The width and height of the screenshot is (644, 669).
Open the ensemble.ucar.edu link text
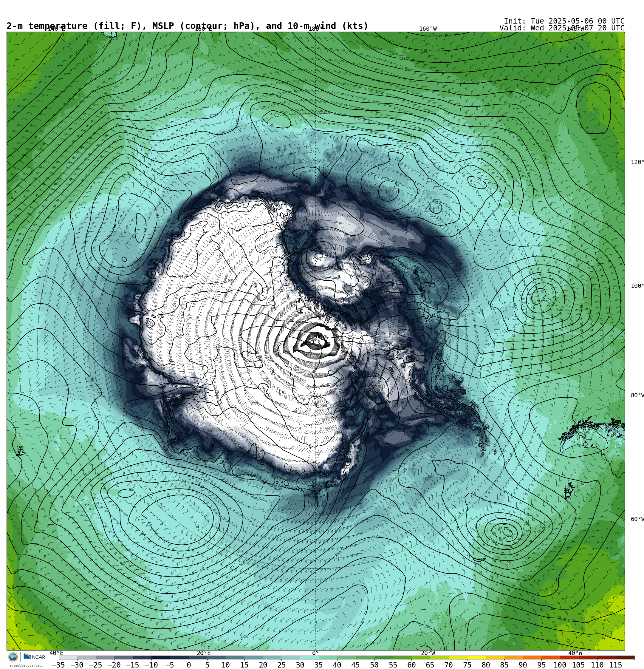pos(26,665)
